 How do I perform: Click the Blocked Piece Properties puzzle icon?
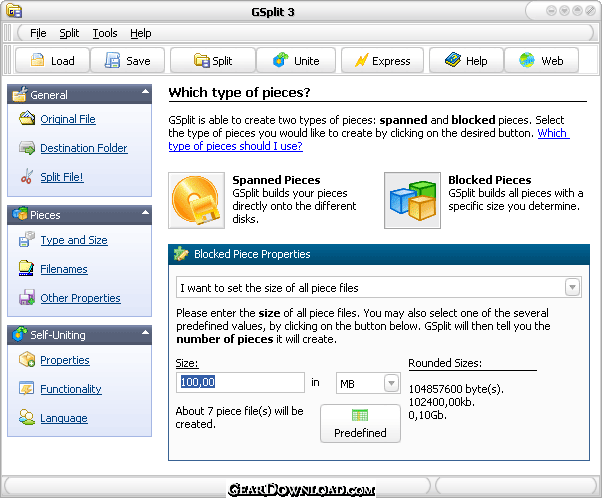coord(181,254)
